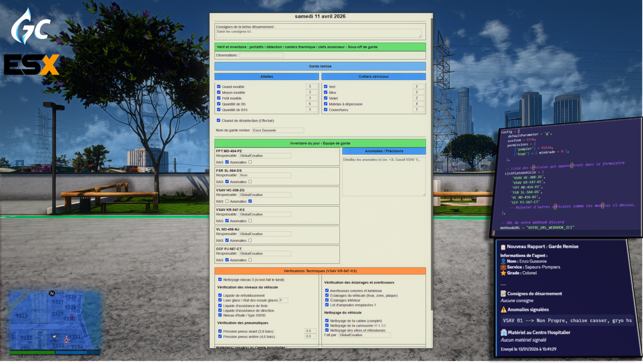
Task: Click the anomaly text VSAV 01 code block
Action: pos(567,321)
